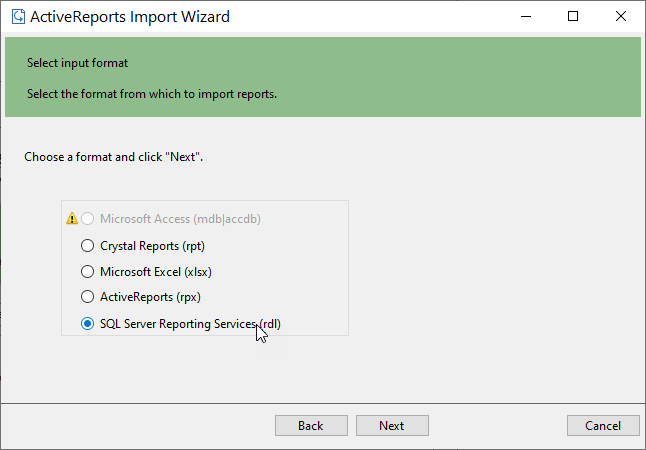Select the Microsoft Access (mdb|accdb) radio button

tap(87, 218)
